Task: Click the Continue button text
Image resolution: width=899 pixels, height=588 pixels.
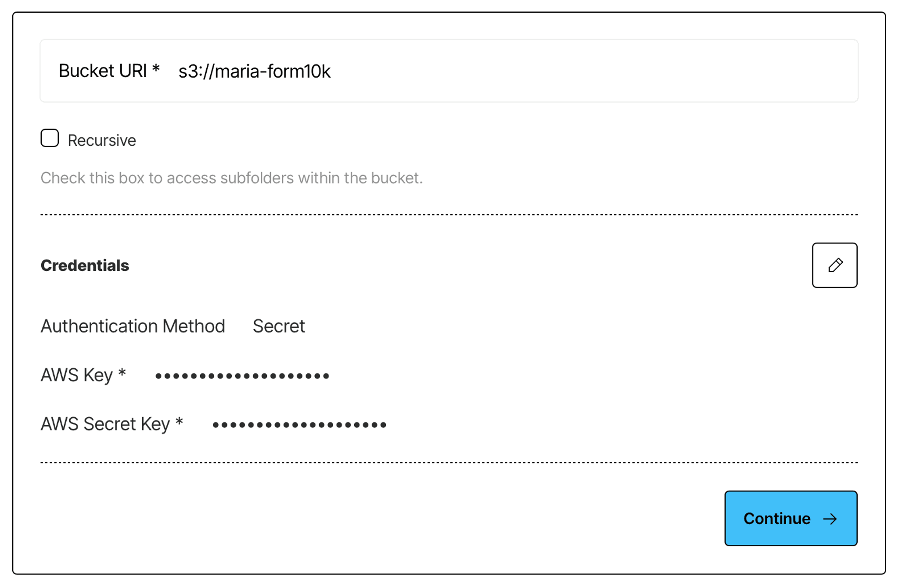Action: (777, 519)
